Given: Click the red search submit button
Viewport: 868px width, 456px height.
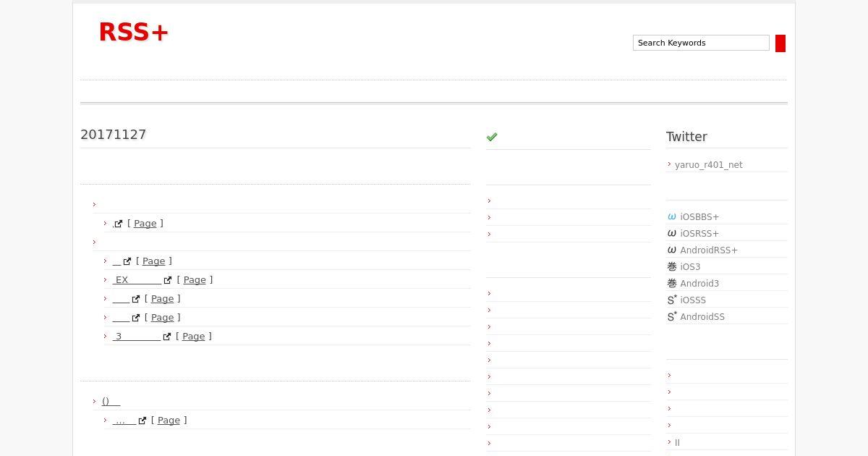Looking at the screenshot, I should tap(780, 43).
